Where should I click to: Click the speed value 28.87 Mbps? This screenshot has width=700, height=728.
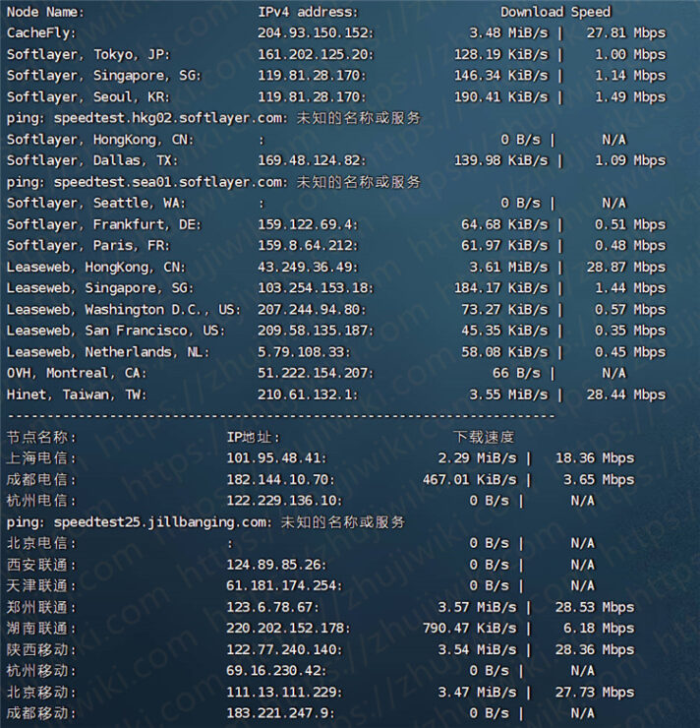point(626,268)
